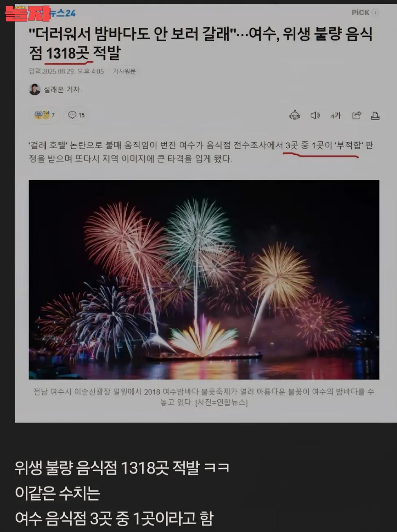This screenshot has width=397, height=532.
Task: Click the photo caption mentioning 연합뉴스
Action: point(204,397)
